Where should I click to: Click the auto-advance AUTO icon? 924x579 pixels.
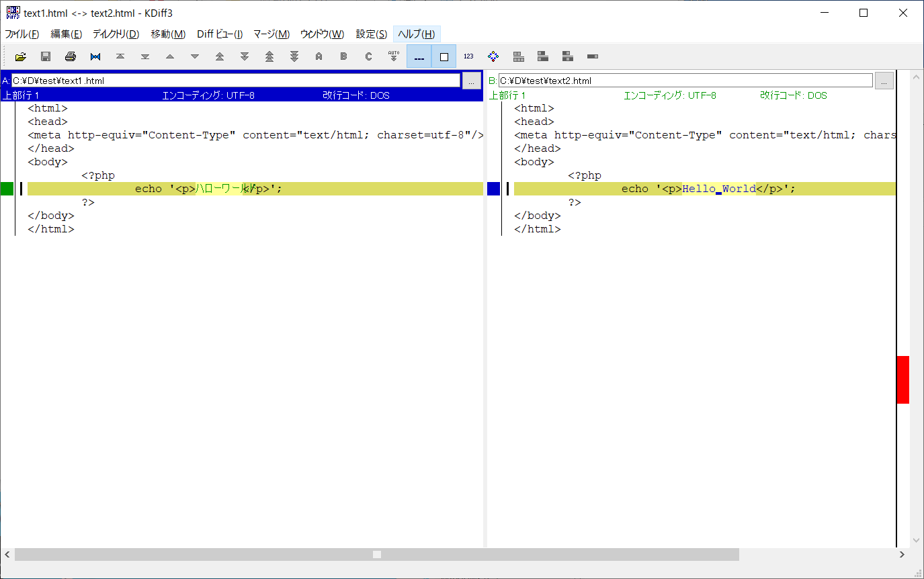(394, 56)
